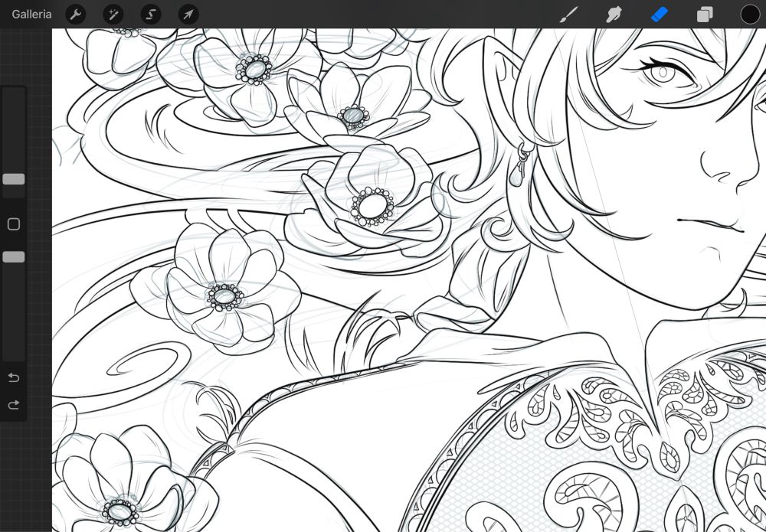Select the Brush paint tool
Viewport: 766px width, 532px height.
568,14
